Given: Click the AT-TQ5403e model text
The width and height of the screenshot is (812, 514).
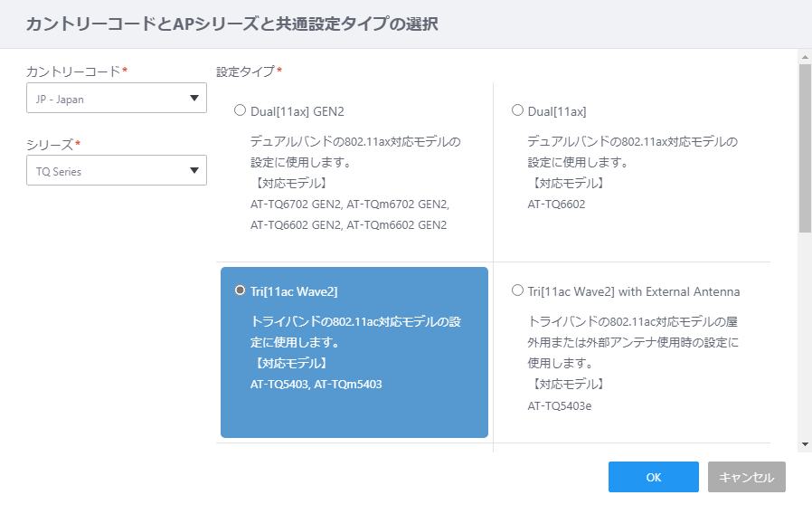Looking at the screenshot, I should (x=560, y=405).
